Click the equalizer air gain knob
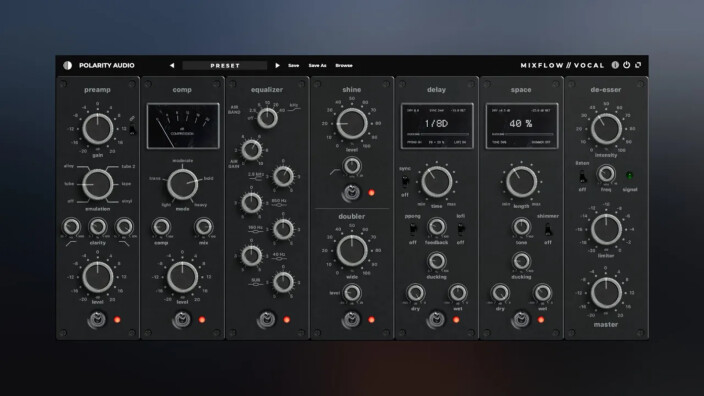Viewport: 704px width, 396px height. pos(251,150)
